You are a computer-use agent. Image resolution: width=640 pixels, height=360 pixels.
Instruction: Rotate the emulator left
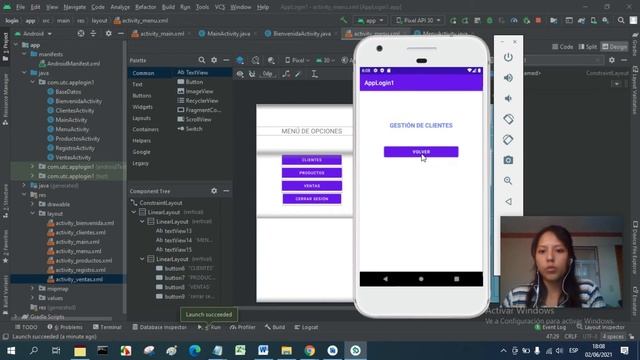point(508,119)
